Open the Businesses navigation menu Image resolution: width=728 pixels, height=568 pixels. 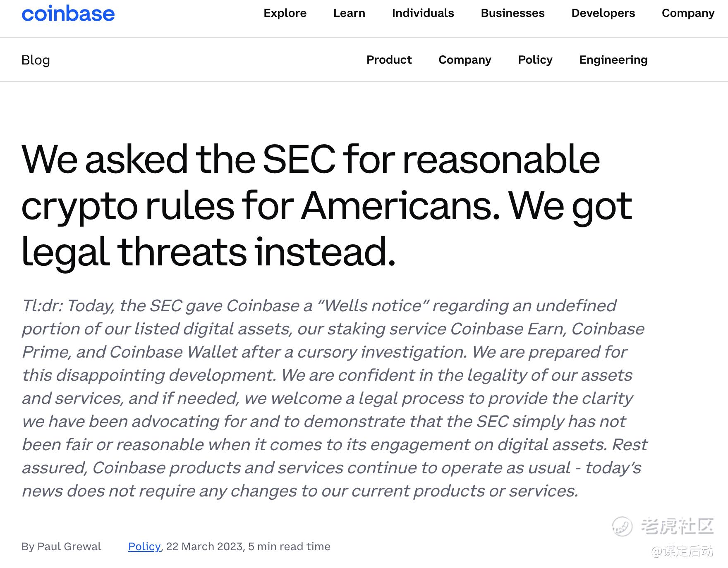point(512,13)
